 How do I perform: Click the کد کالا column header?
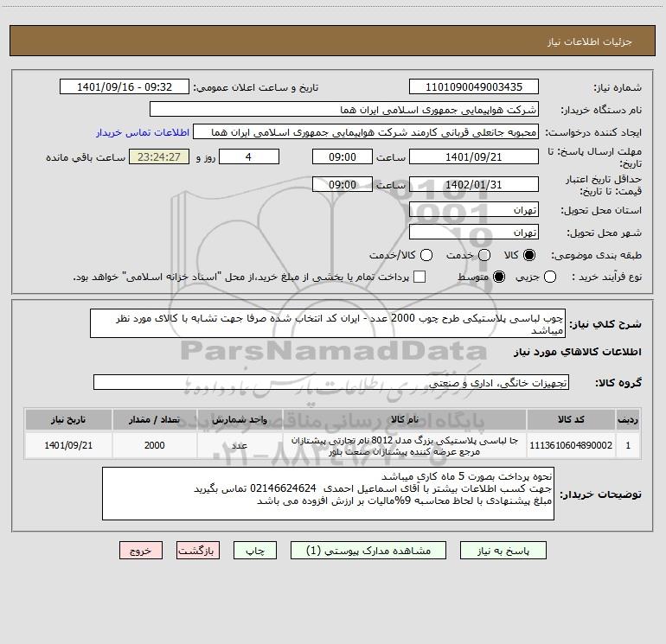point(571,419)
